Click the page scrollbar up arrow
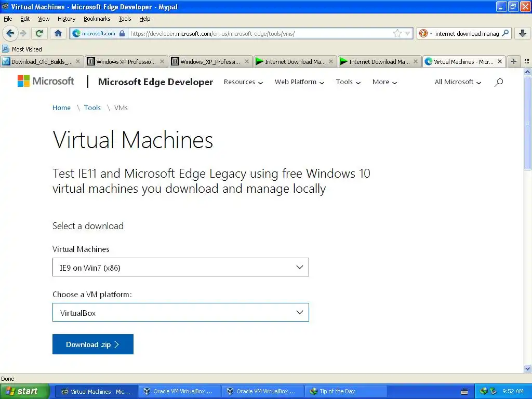Image resolution: width=532 pixels, height=399 pixels. (x=527, y=72)
